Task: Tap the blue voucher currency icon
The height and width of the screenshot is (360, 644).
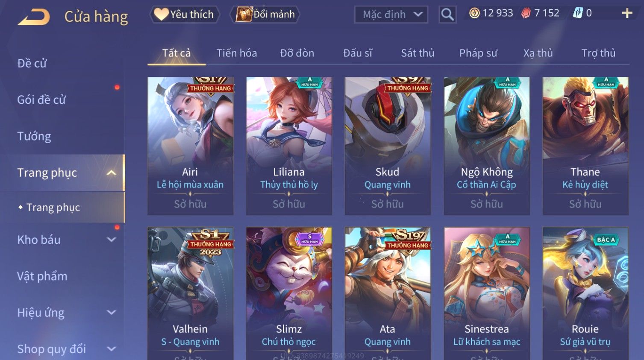Action: 578,13
